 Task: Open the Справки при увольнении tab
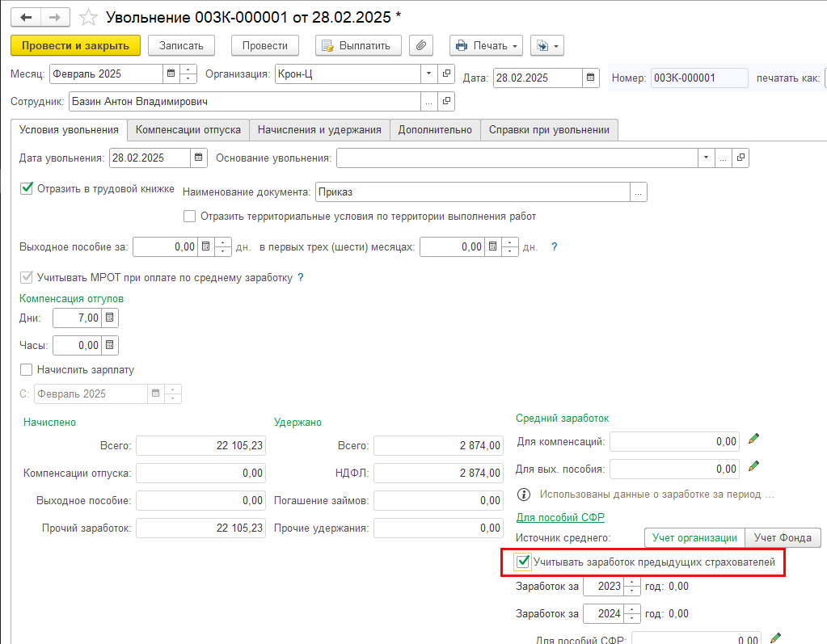coord(549,129)
